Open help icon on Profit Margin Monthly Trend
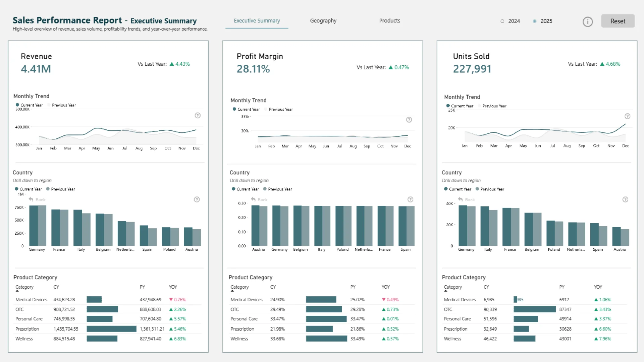This screenshot has height=362, width=644. pos(409,120)
